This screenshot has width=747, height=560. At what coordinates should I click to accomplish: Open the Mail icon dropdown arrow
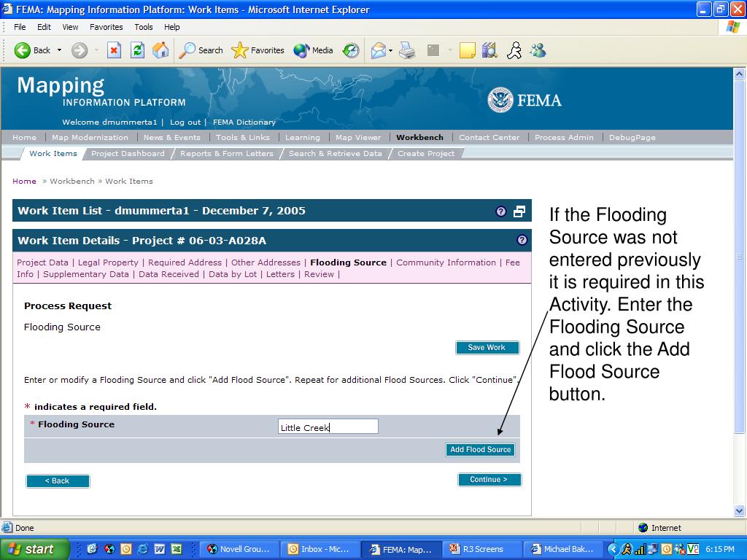click(391, 50)
